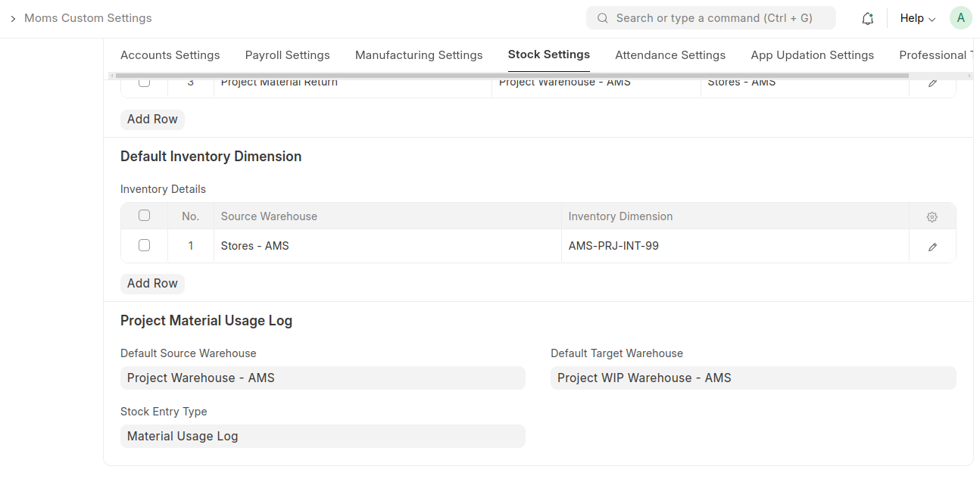Image resolution: width=980 pixels, height=482 pixels.
Task: Tick the Project Material Return row checkbox
Action: coord(144,82)
